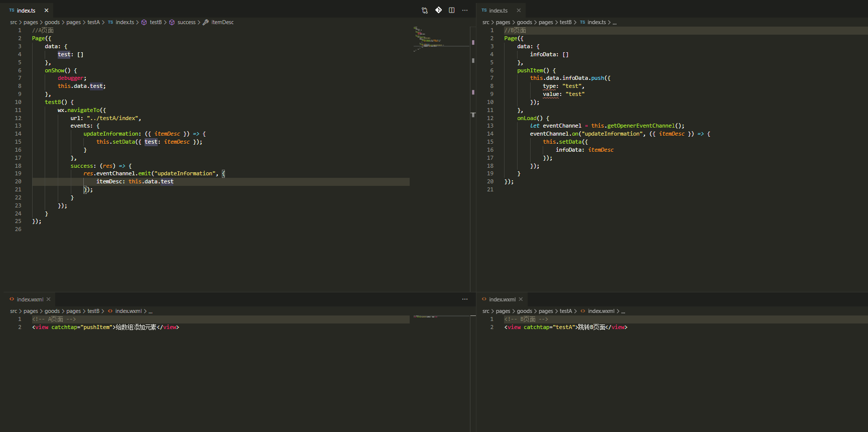Click the diamond git icon in editor toolbar

click(438, 10)
